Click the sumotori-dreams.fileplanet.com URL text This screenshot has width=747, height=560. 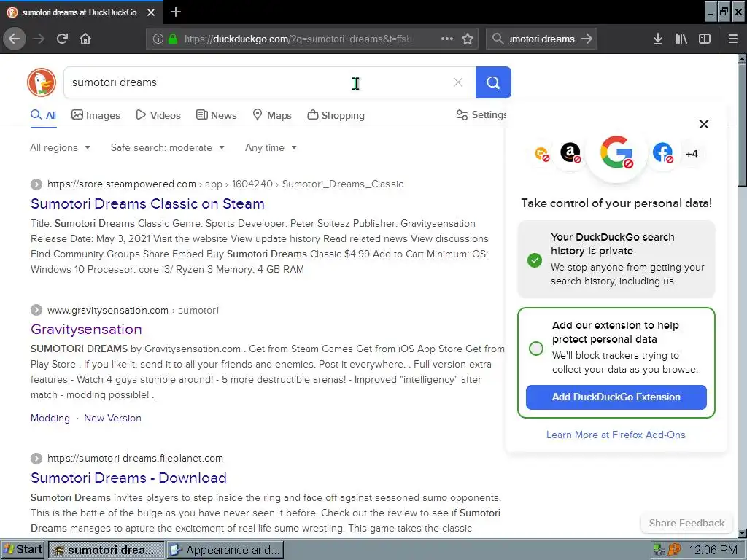coord(135,458)
